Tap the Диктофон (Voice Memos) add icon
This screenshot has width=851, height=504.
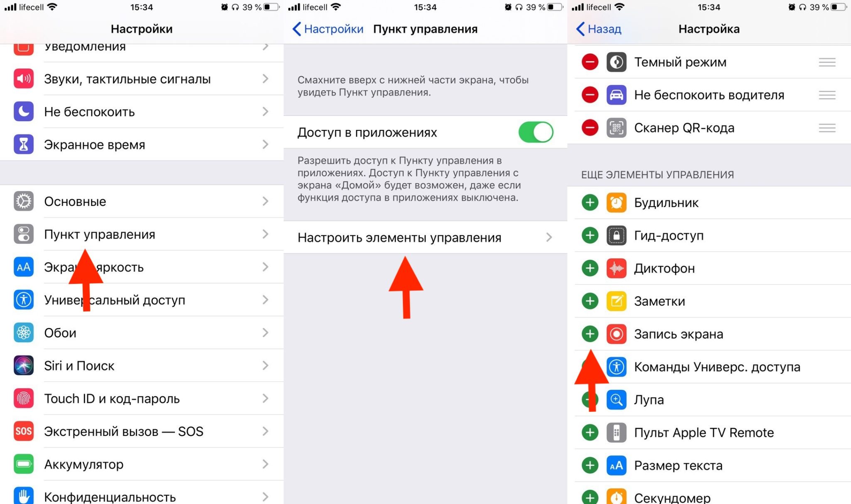[590, 268]
